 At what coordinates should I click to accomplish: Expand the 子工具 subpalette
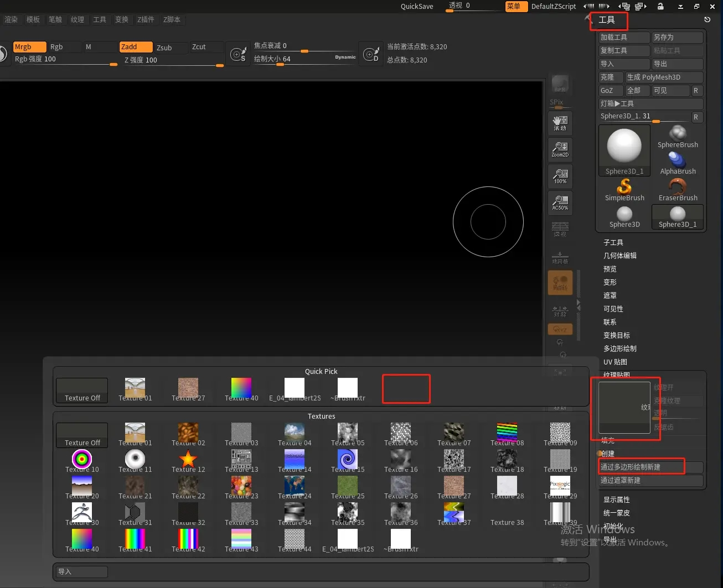pos(613,242)
